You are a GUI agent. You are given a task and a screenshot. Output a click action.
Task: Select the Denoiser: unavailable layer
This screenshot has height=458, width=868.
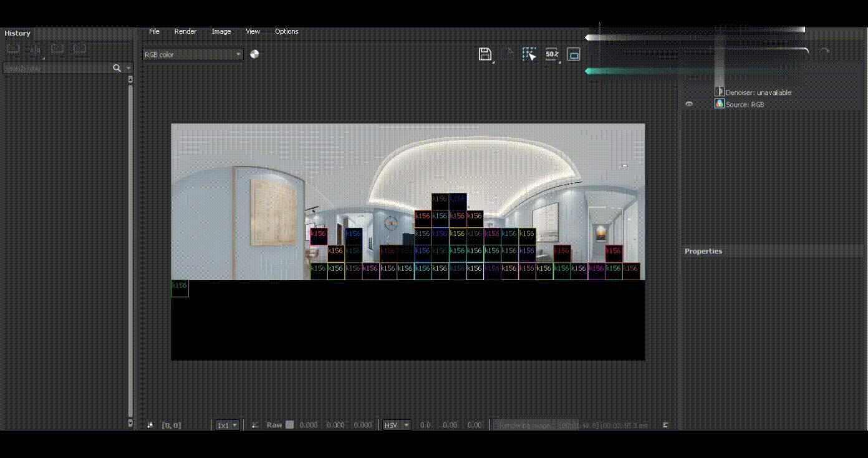[758, 92]
